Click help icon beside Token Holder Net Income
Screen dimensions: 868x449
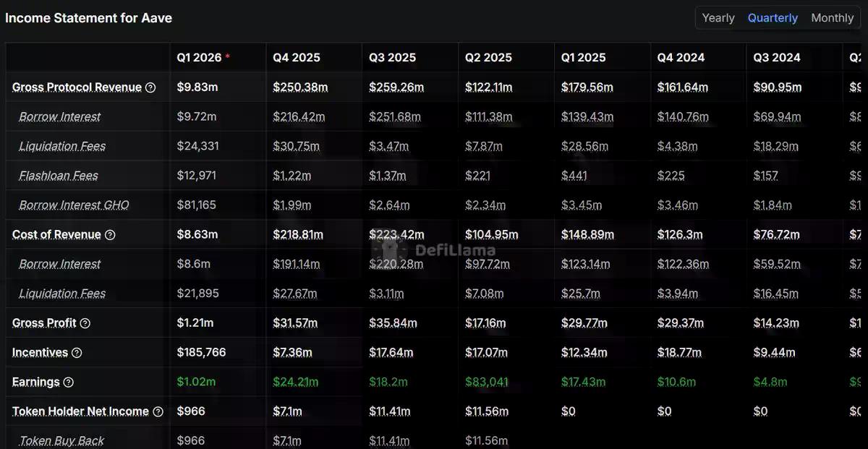[158, 411]
